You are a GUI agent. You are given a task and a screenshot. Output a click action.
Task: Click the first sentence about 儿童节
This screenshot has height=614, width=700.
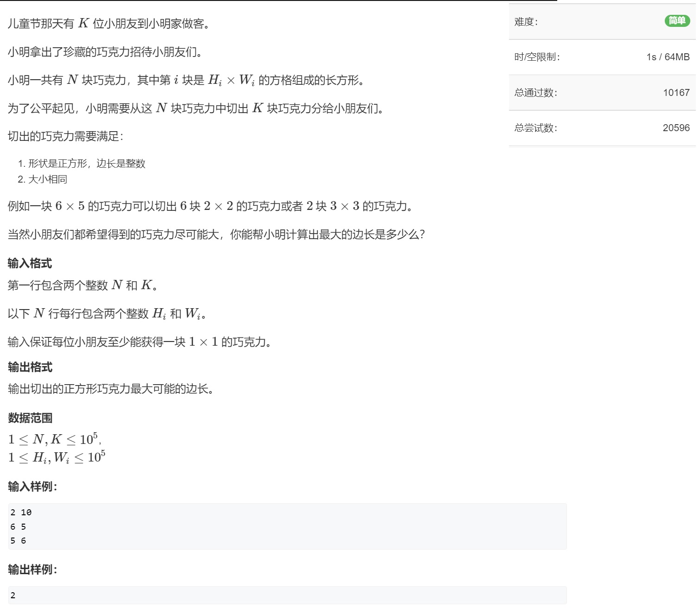[109, 24]
